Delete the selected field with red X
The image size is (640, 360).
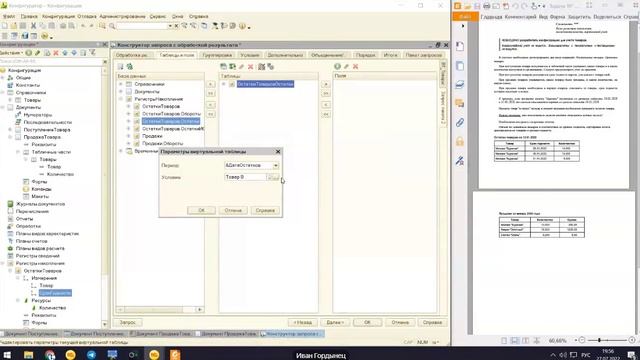[356, 67]
